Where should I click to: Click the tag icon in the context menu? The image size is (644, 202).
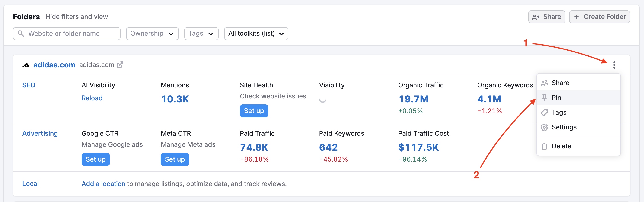tap(544, 113)
